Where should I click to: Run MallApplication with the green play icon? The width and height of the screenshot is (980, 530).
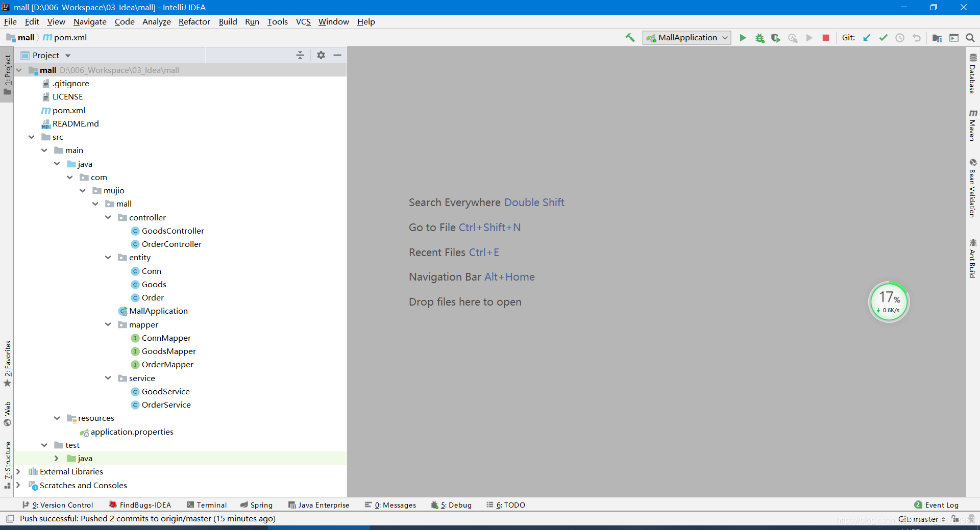(743, 38)
